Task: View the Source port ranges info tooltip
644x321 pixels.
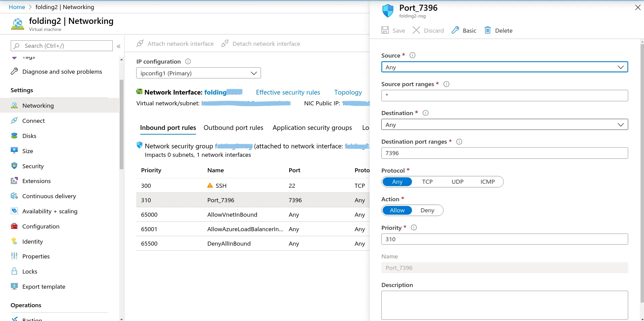Action: (x=447, y=84)
